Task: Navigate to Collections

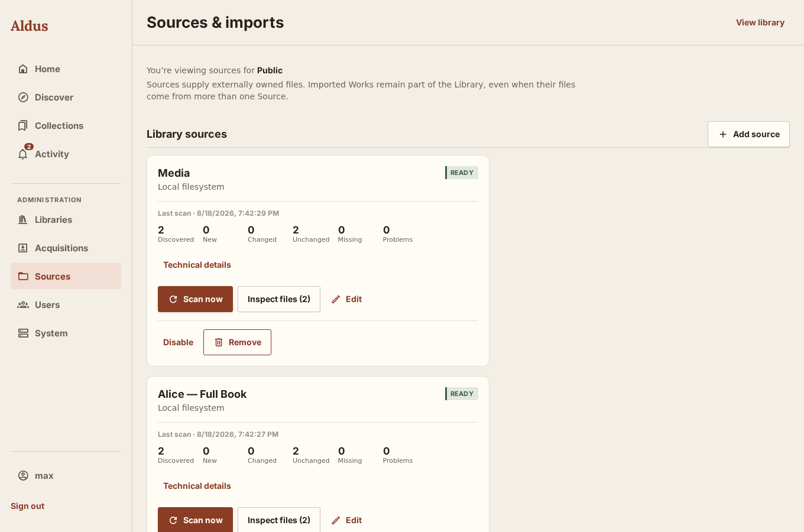Action: 66,126
